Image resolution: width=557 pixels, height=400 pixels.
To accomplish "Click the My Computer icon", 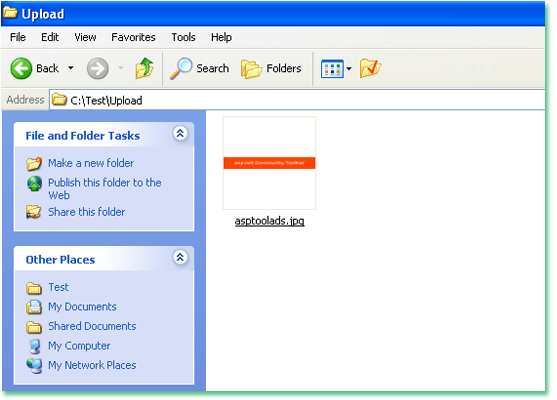I will (x=34, y=346).
